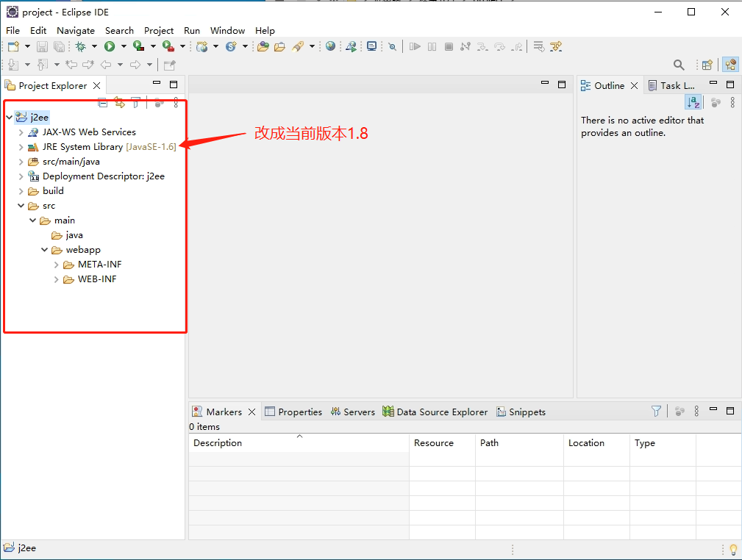
Task: Click the New Dynamic Web Project icon
Action: [x=202, y=46]
